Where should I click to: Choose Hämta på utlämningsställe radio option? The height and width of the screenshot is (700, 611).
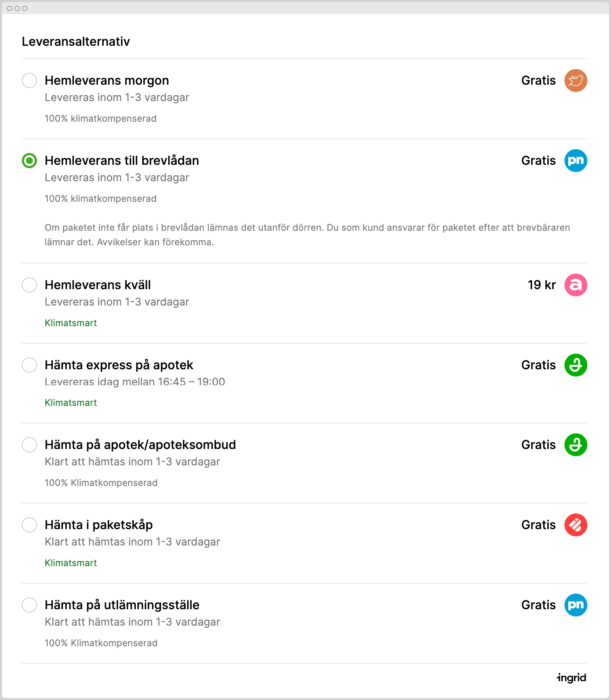click(x=29, y=605)
